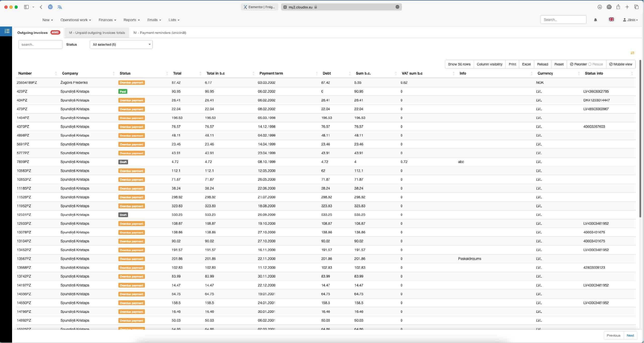The image size is (644, 343).
Task: Toggle the Mobile view checkbox
Action: coord(621,64)
